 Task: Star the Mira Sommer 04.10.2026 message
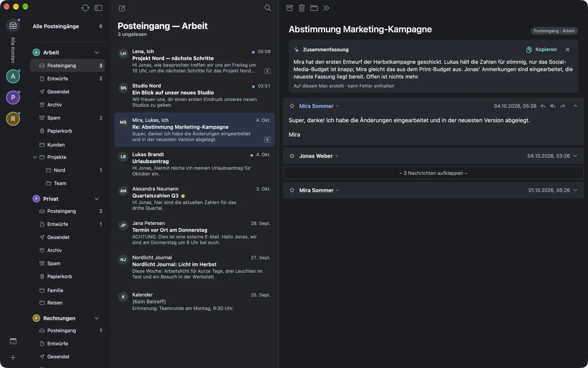point(292,106)
